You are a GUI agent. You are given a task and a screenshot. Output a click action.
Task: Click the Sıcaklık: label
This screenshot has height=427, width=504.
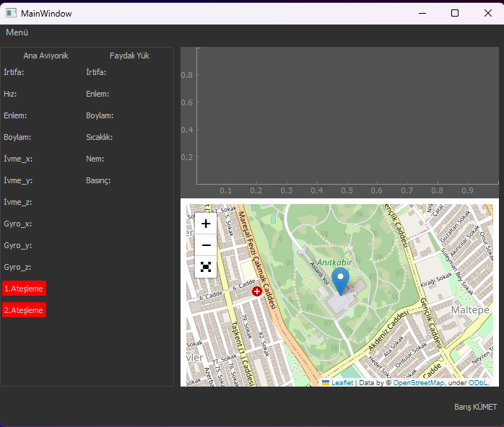[100, 137]
